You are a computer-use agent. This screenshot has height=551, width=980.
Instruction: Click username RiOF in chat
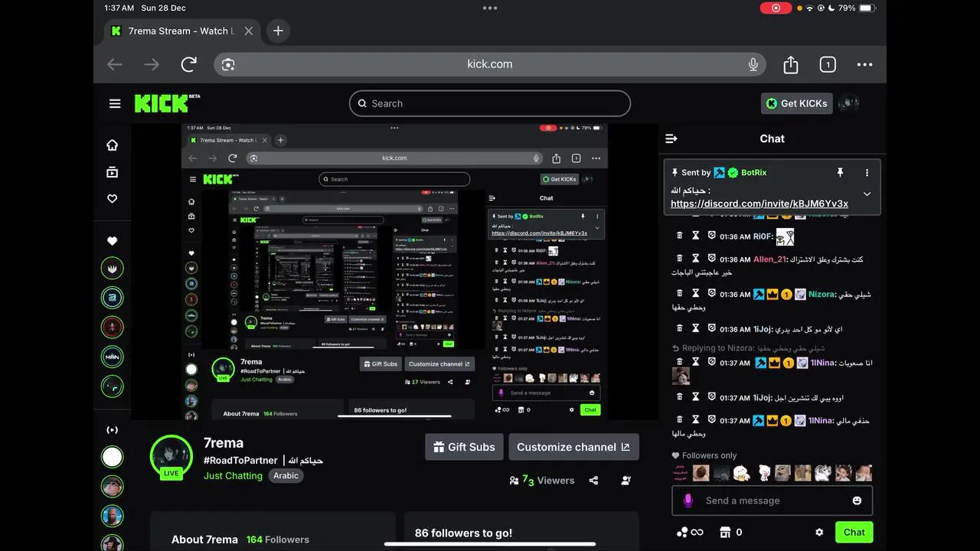click(763, 237)
